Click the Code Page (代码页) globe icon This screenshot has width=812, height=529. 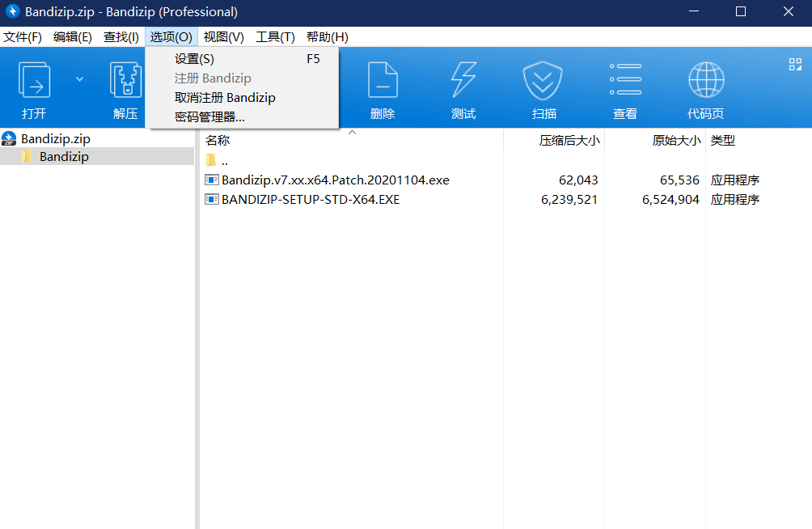coord(706,80)
